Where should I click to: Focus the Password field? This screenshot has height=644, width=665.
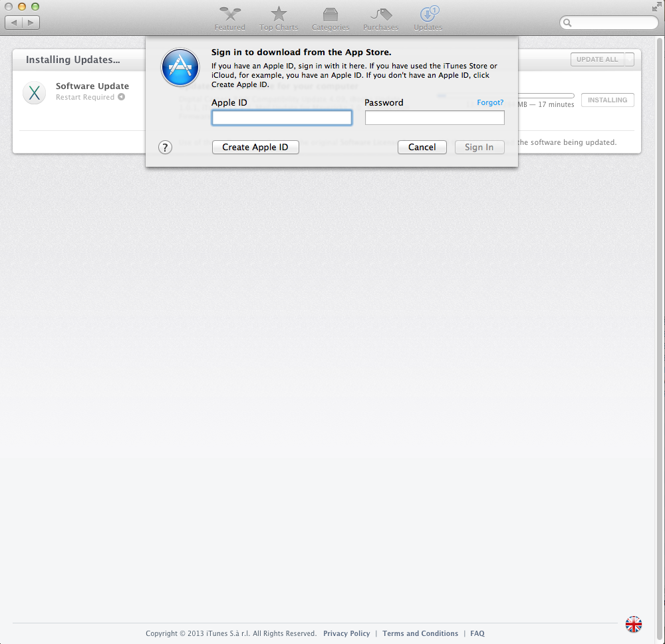tap(435, 118)
